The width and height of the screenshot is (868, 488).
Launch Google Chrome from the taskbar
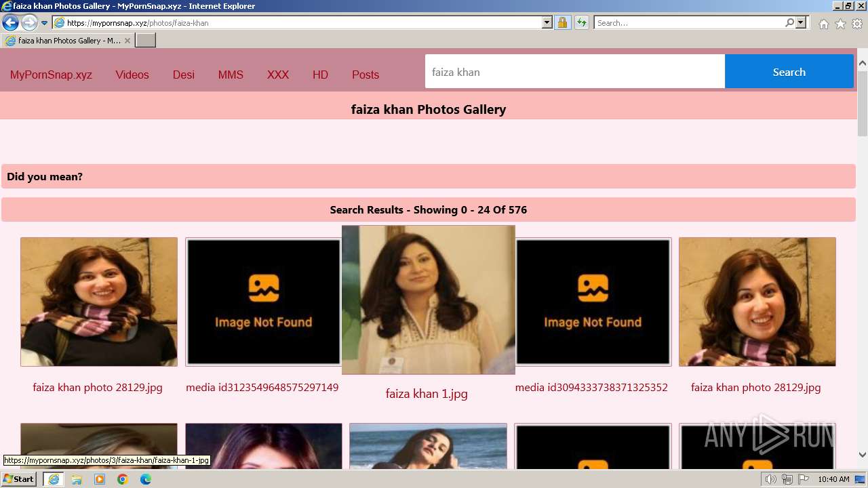(123, 479)
